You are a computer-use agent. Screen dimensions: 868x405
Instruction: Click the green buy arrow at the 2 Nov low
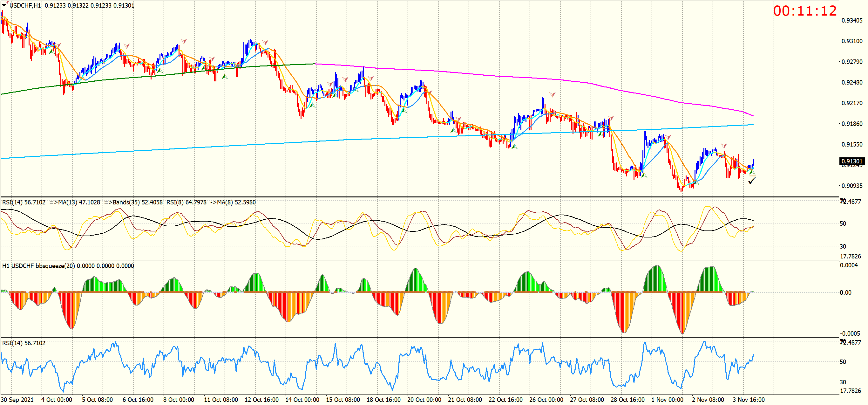[x=696, y=182]
